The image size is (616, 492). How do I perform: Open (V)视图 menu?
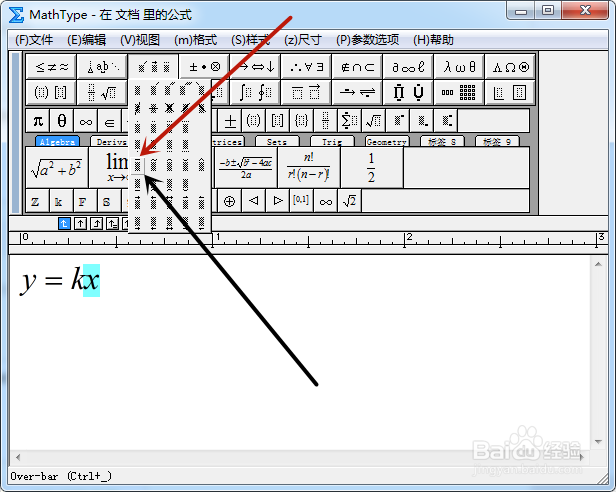140,40
